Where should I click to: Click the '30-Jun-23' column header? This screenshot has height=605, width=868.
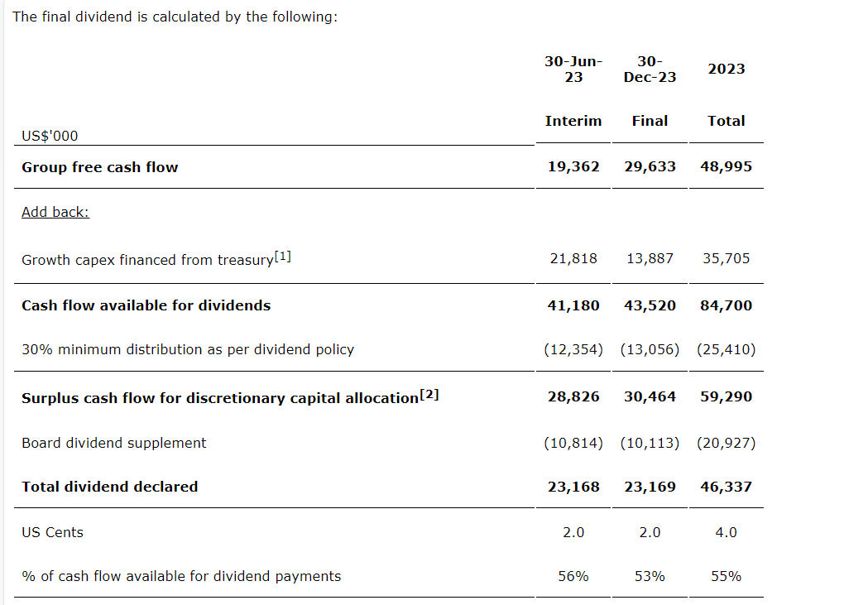click(x=573, y=69)
